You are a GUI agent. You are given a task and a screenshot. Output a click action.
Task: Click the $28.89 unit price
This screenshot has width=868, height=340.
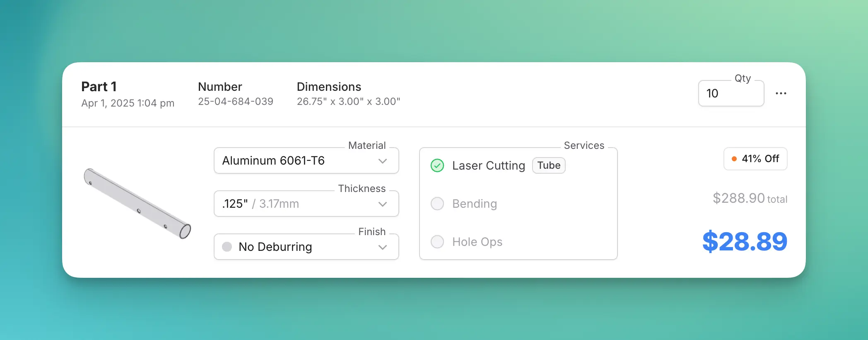[744, 241]
